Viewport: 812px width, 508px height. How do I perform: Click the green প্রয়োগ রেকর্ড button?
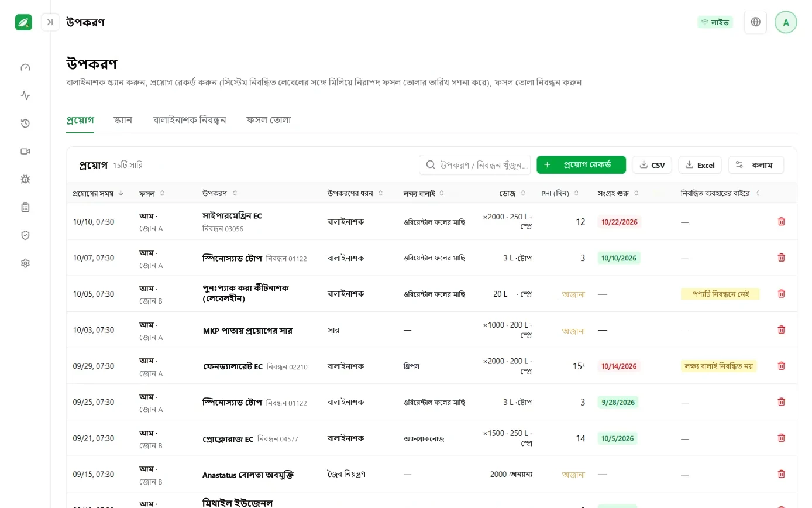click(581, 165)
